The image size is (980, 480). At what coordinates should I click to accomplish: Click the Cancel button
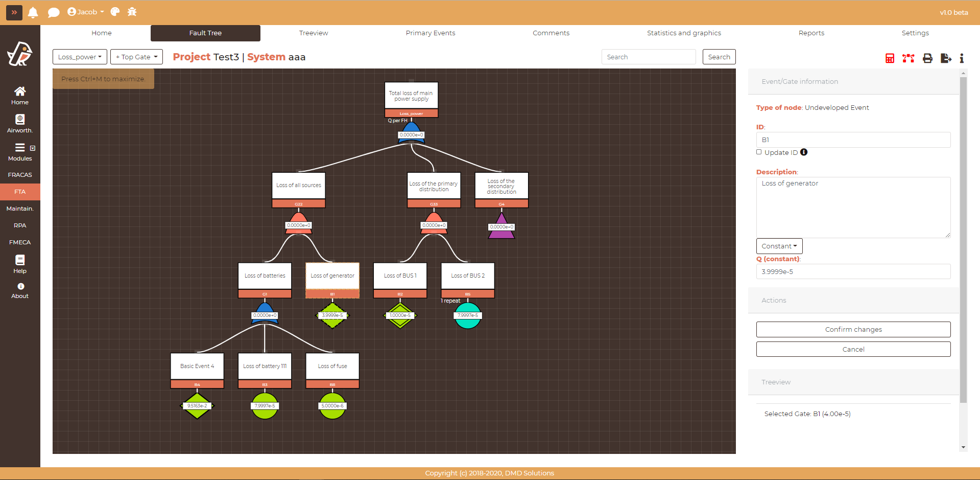click(853, 349)
